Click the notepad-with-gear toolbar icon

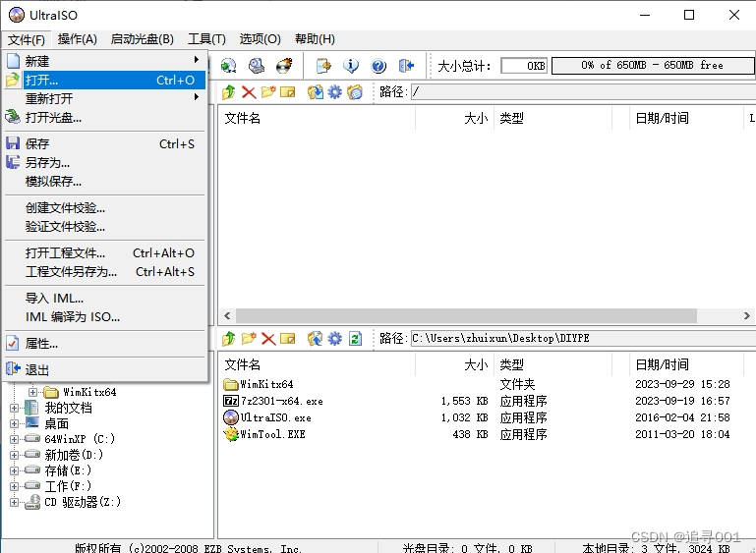(323, 66)
